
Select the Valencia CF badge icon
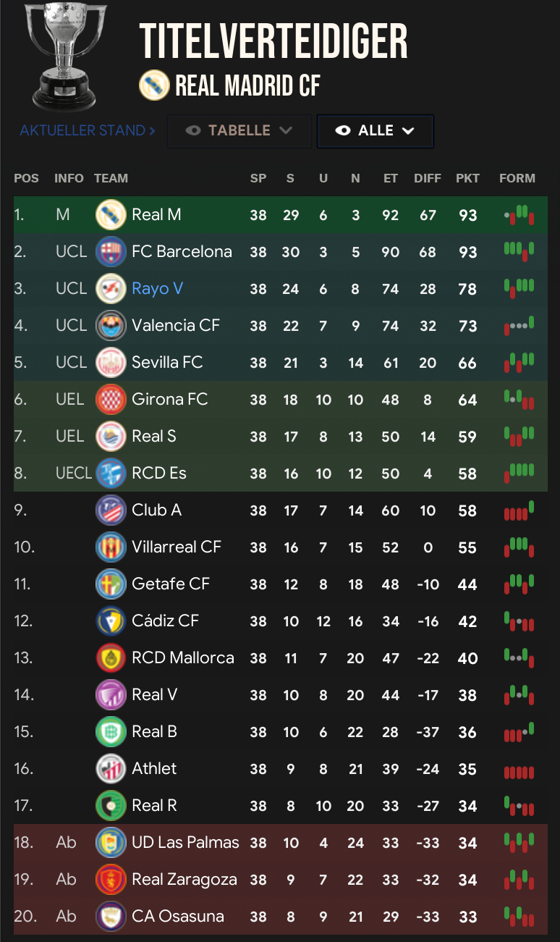pos(111,326)
